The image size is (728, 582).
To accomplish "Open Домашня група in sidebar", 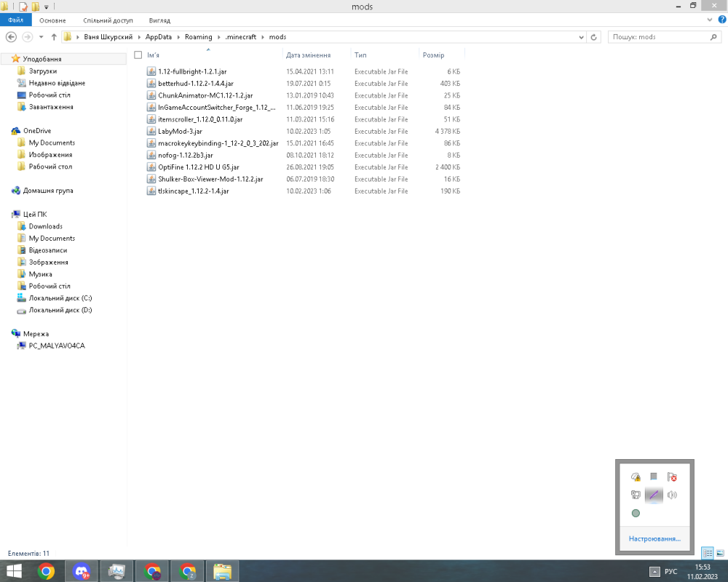I will pyautogui.click(x=48, y=191).
